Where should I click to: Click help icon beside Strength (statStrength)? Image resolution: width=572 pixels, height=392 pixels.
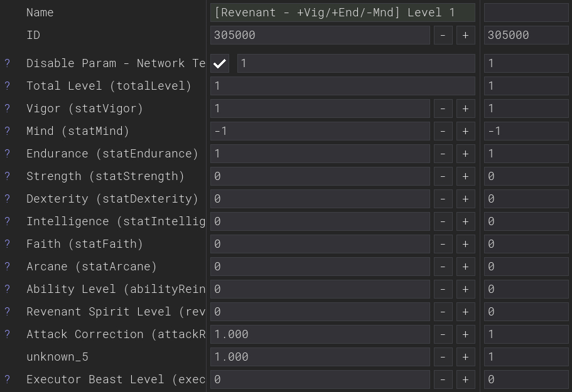(x=8, y=176)
